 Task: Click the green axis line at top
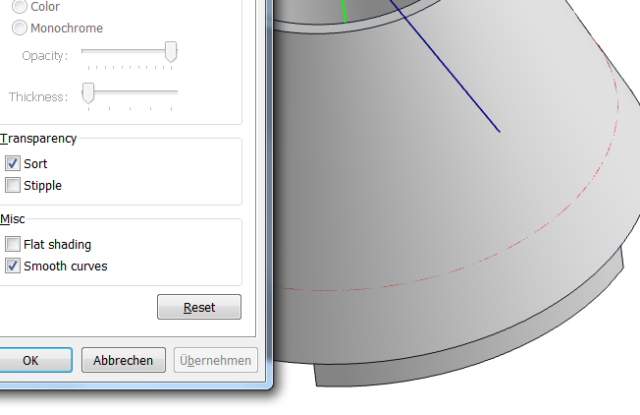pos(344,10)
